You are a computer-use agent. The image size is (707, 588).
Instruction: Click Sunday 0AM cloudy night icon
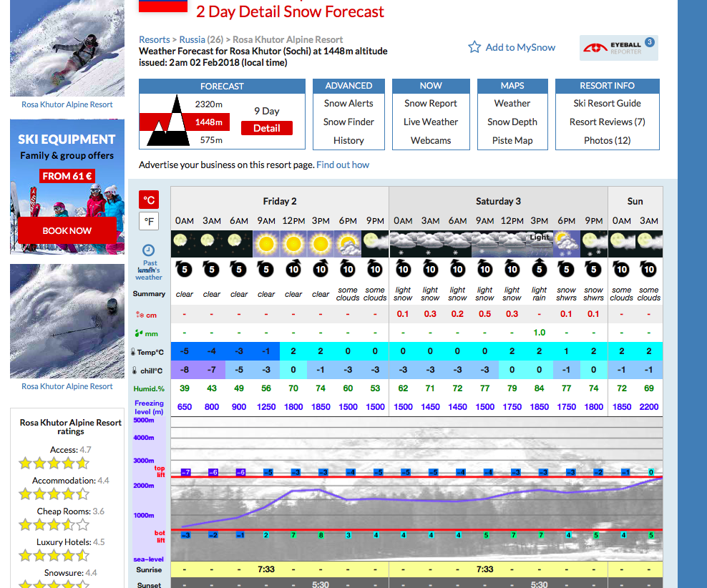tap(621, 244)
